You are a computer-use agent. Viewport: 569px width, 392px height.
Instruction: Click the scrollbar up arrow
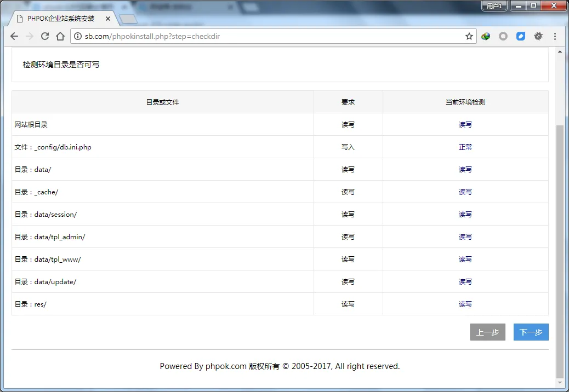coord(560,51)
